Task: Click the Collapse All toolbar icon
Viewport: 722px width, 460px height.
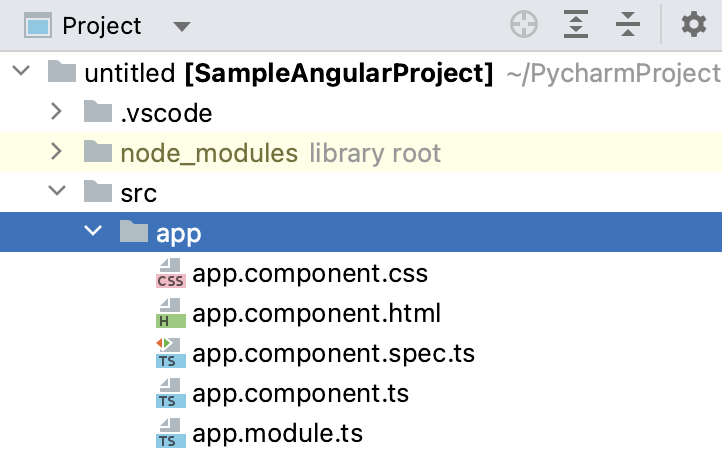Action: click(x=628, y=25)
